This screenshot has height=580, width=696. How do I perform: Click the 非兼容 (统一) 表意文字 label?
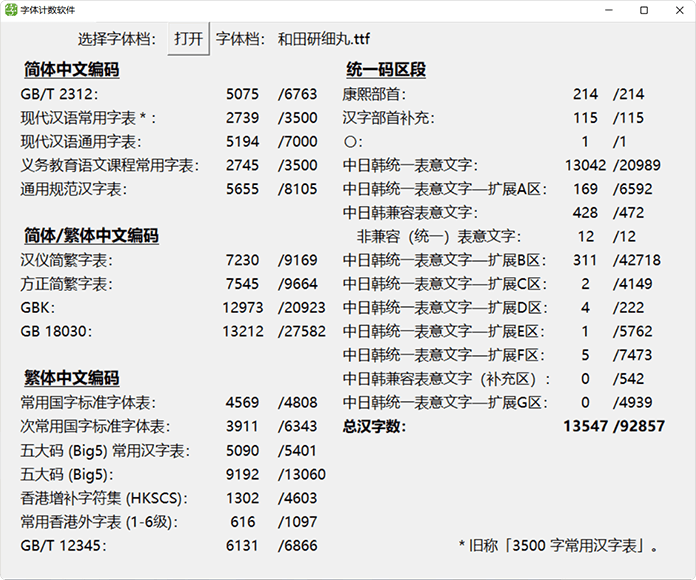439,237
